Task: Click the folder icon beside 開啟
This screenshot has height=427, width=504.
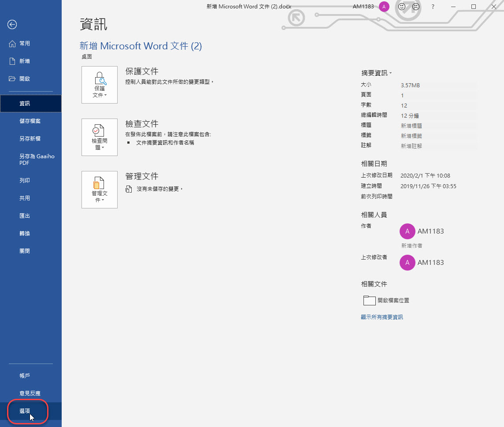Action: [x=12, y=79]
